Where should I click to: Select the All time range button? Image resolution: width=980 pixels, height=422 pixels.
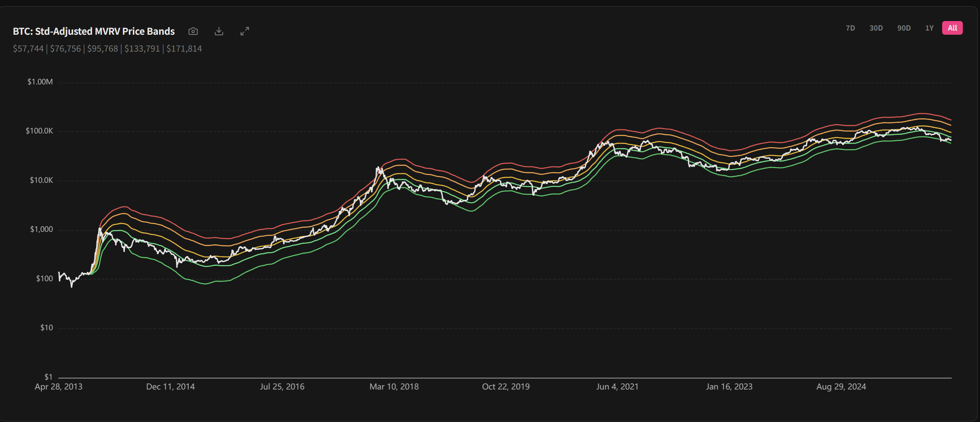click(952, 28)
